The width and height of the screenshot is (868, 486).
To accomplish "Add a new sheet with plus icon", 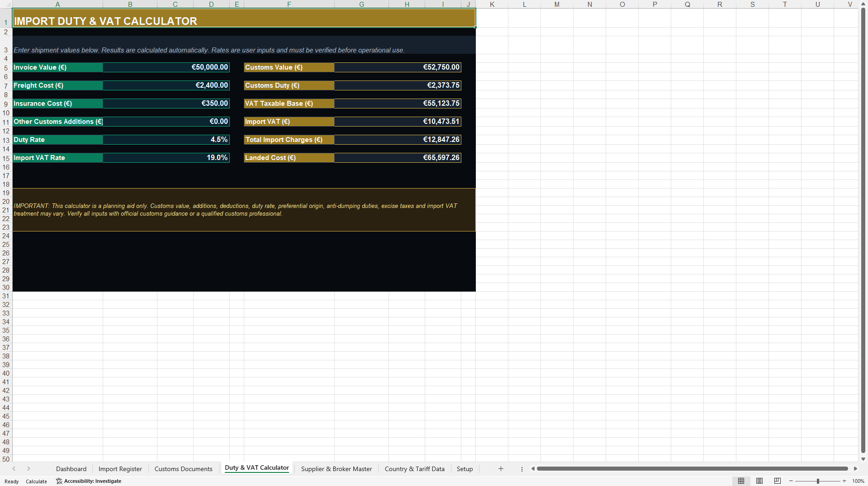I will (501, 469).
